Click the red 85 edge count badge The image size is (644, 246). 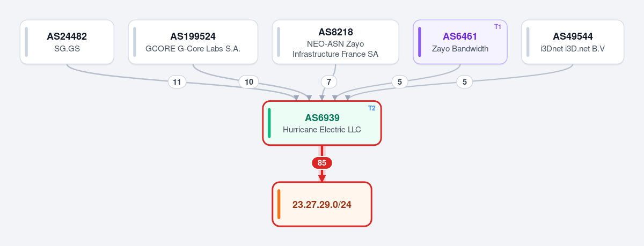(322, 163)
